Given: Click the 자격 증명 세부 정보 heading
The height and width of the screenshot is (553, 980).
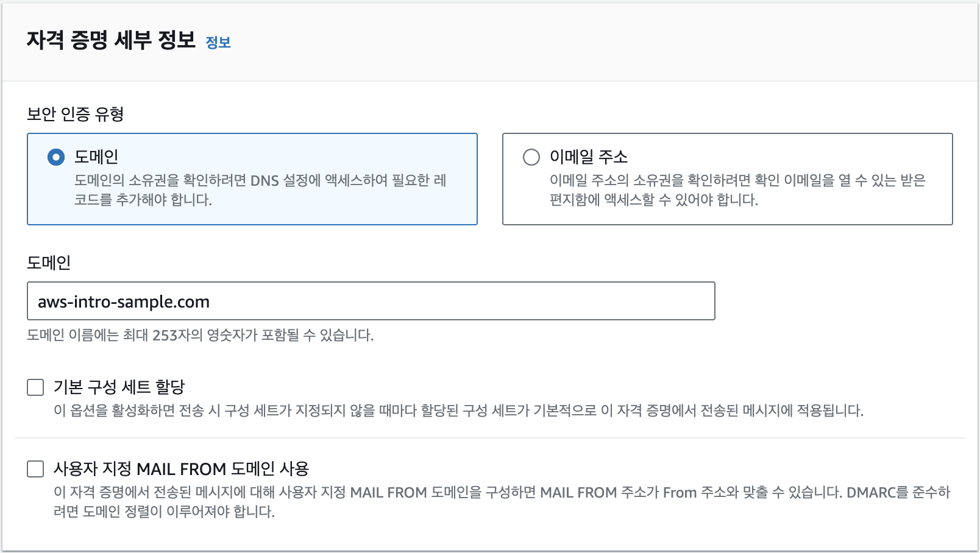Looking at the screenshot, I should [111, 40].
